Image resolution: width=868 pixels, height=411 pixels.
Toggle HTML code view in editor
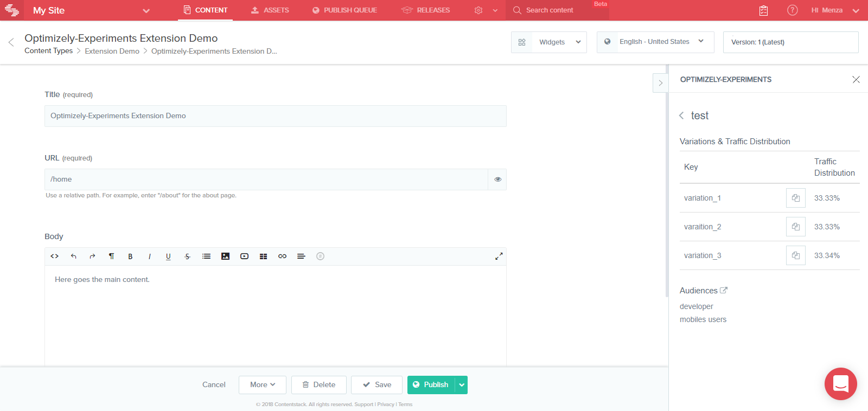54,256
